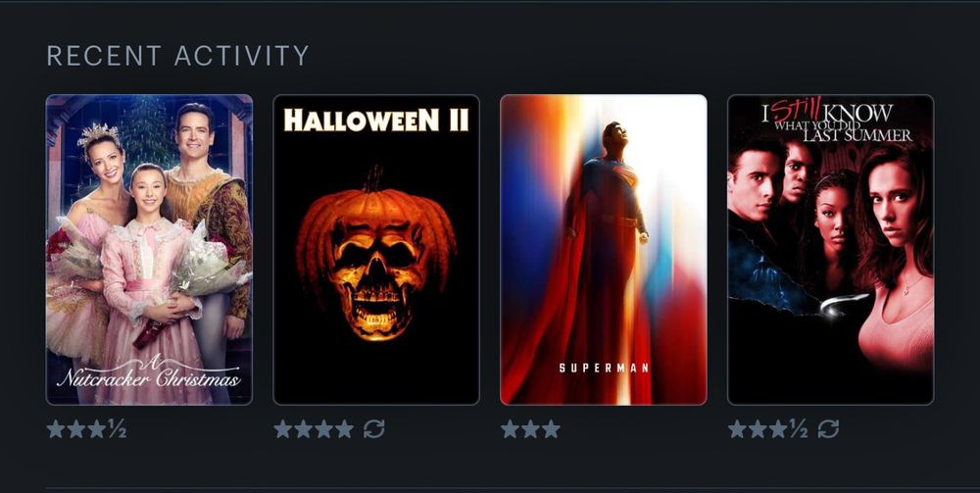The image size is (980, 493).
Task: Click half-star symbol under Nutcracker Christmas
Action: 117,428
